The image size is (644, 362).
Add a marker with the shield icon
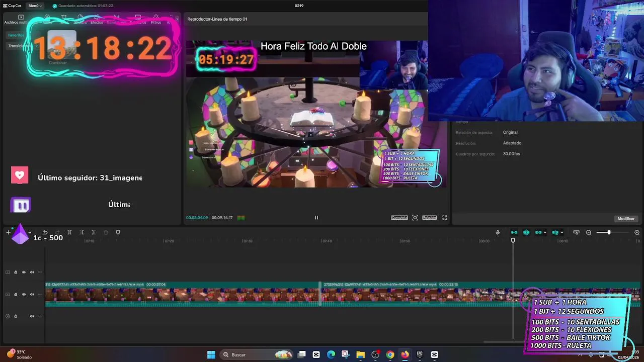(118, 232)
